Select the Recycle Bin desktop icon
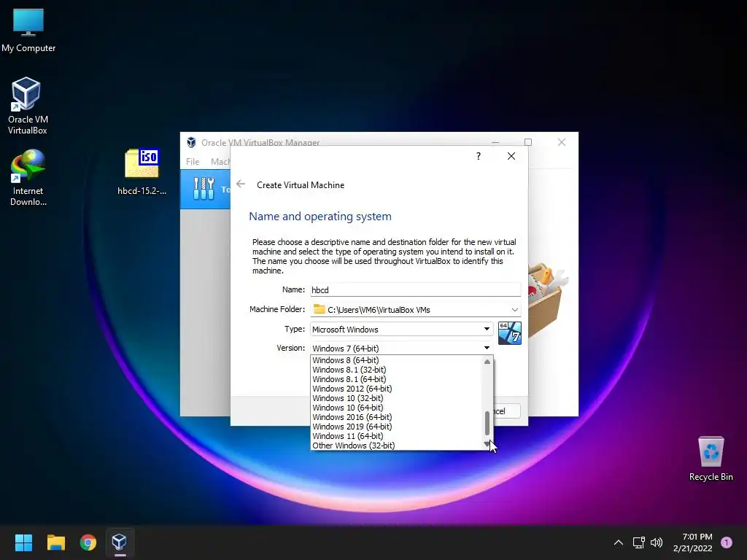The width and height of the screenshot is (747, 560). point(711,459)
